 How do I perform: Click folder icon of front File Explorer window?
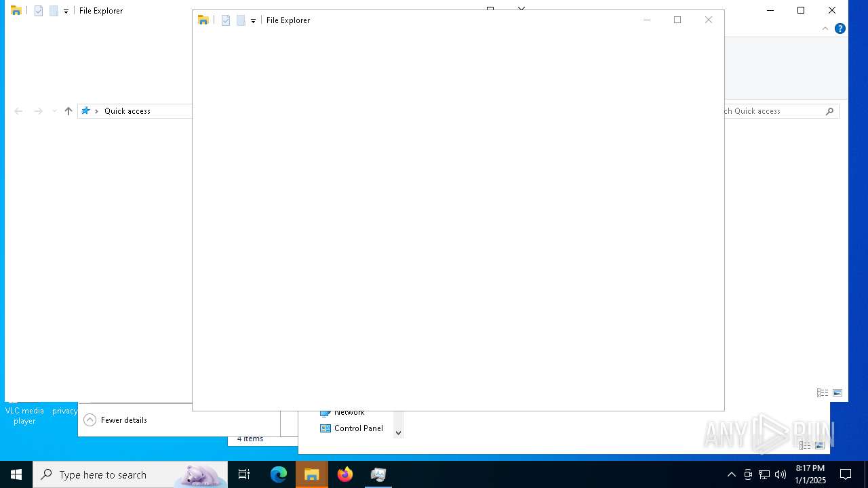pyautogui.click(x=203, y=20)
